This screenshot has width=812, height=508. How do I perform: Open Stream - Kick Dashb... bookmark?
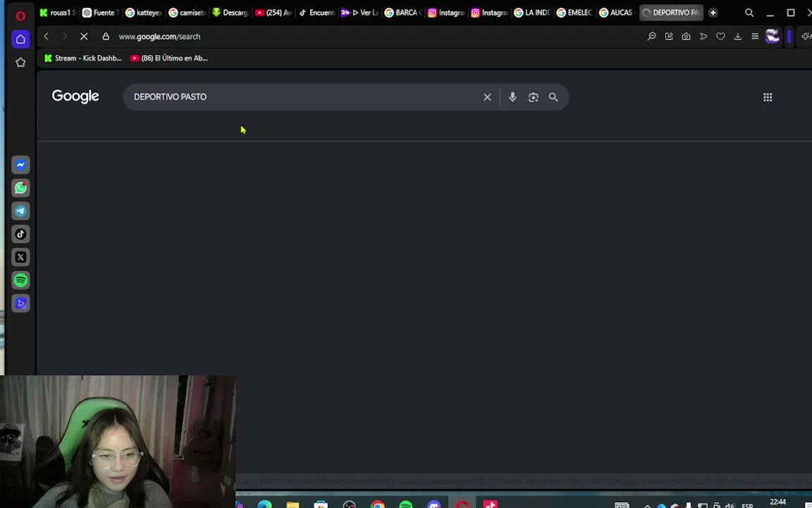83,58
